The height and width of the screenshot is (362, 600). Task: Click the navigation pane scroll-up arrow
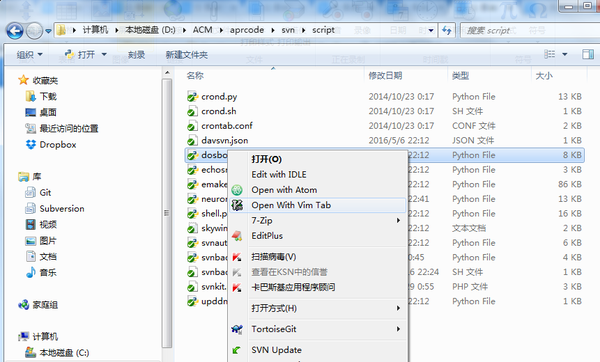(x=167, y=72)
